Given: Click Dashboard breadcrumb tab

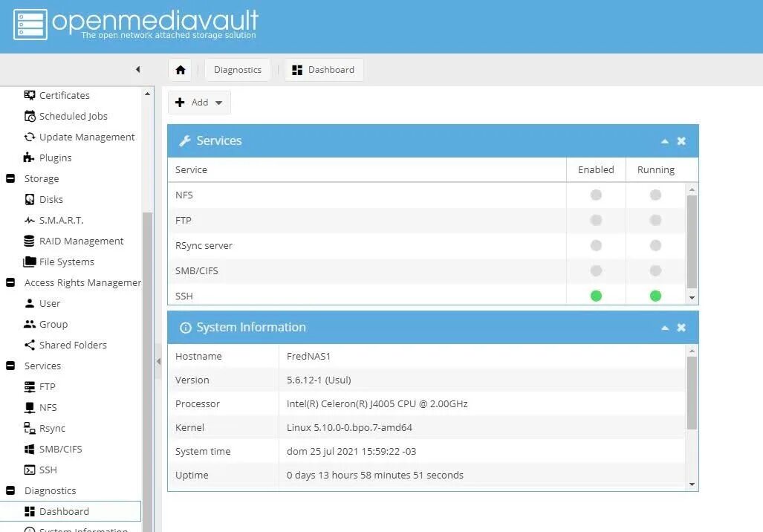Looking at the screenshot, I should 324,70.
